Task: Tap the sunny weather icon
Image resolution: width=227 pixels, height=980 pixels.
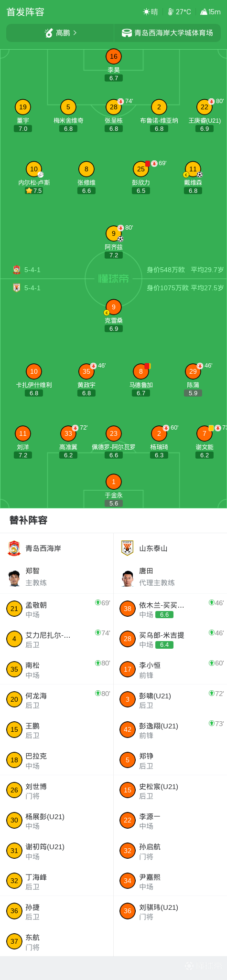Action: pyautogui.click(x=146, y=12)
